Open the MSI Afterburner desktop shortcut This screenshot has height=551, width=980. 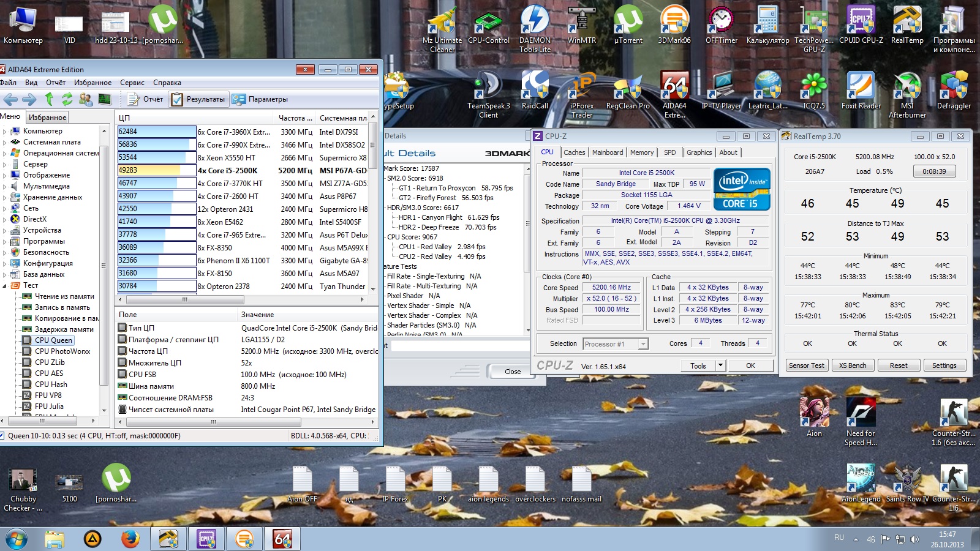tap(907, 95)
